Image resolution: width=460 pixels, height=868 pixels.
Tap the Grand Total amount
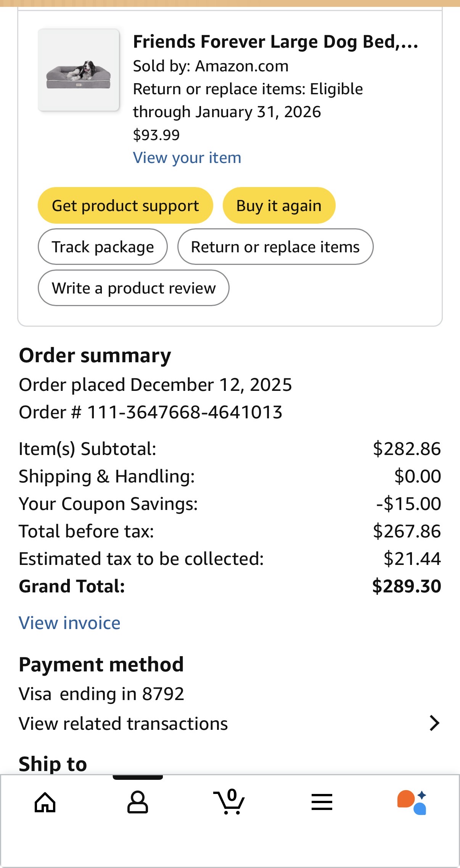pos(407,586)
